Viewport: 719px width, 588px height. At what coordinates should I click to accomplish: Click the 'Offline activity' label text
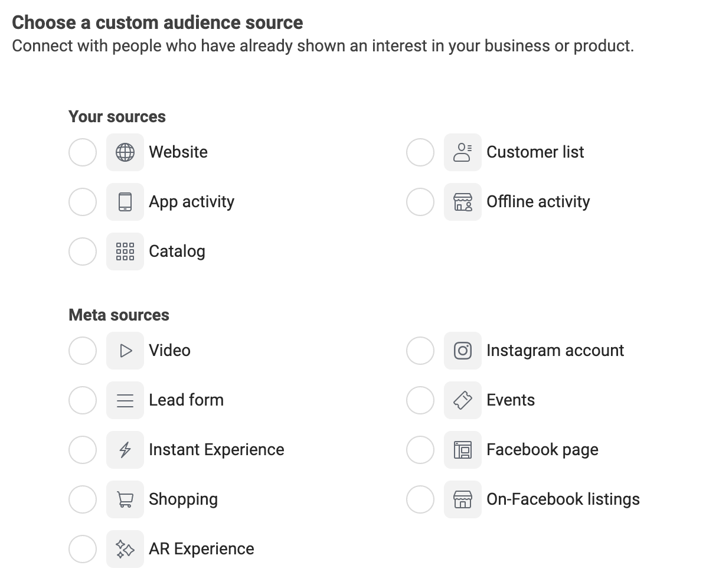pyautogui.click(x=538, y=202)
